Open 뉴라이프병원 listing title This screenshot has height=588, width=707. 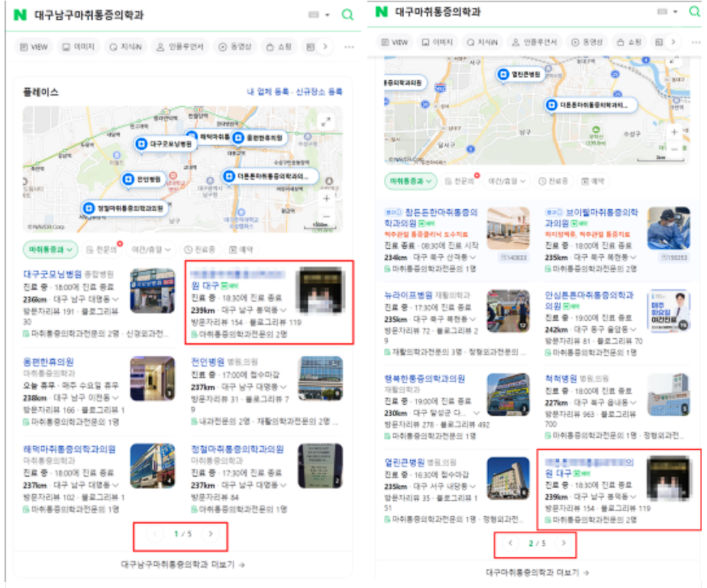[408, 295]
